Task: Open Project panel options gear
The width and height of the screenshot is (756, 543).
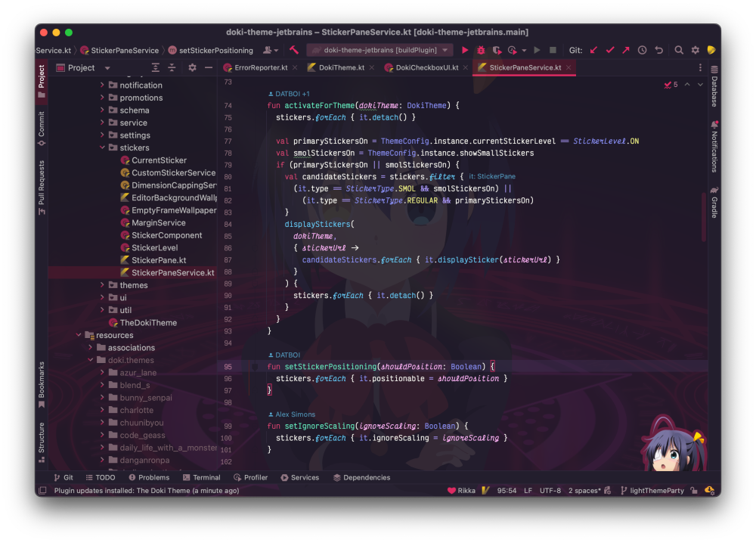Action: click(x=192, y=67)
